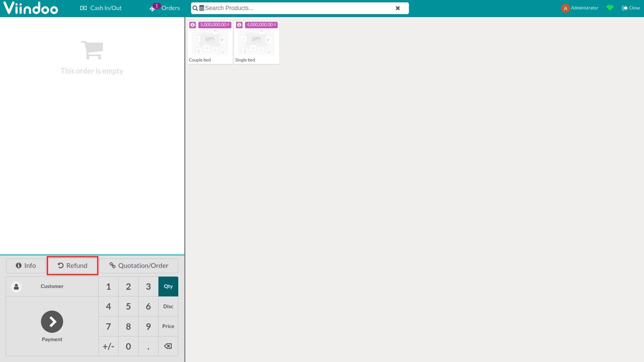Focus the Search Products field

(x=295, y=8)
